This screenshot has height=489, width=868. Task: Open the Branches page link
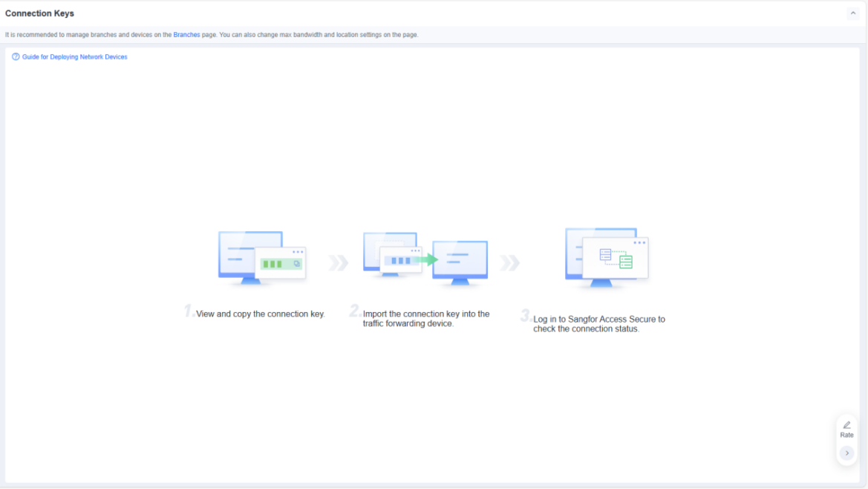186,35
